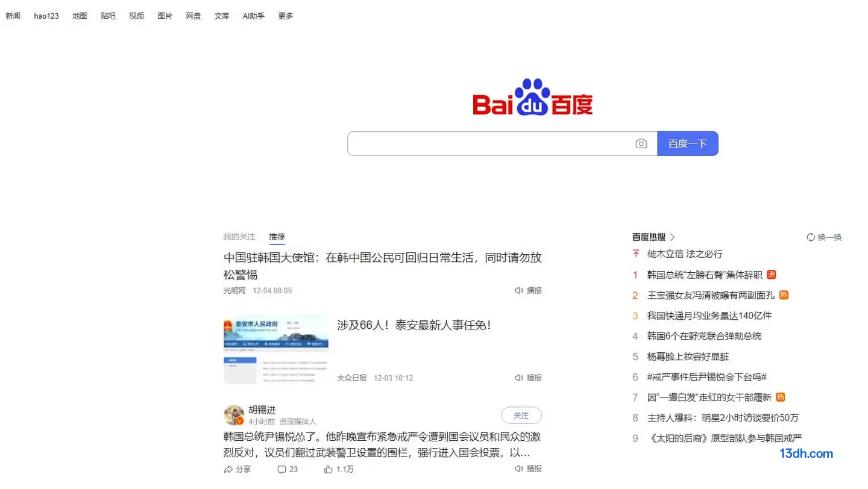Switch to the 推荐 tab
Viewport: 868px width, 489px height.
[x=277, y=237]
